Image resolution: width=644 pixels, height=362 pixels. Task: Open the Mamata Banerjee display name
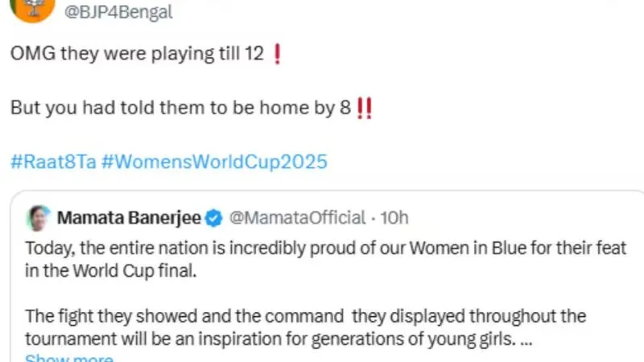pyautogui.click(x=128, y=217)
